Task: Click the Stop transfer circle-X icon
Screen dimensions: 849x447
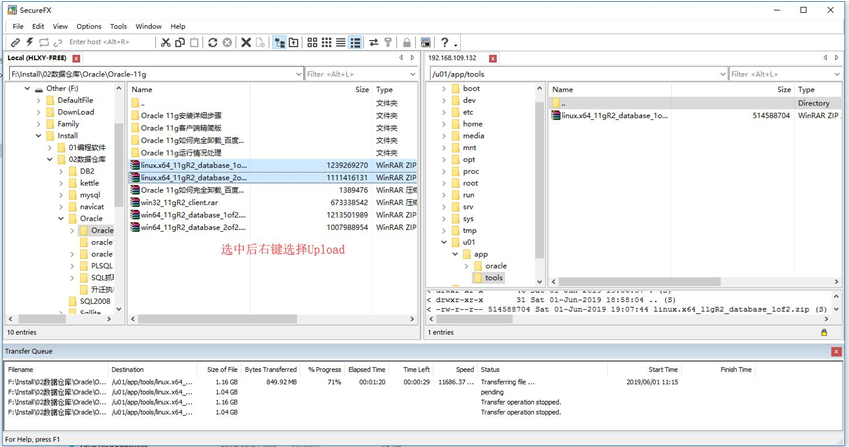Action: (x=227, y=42)
